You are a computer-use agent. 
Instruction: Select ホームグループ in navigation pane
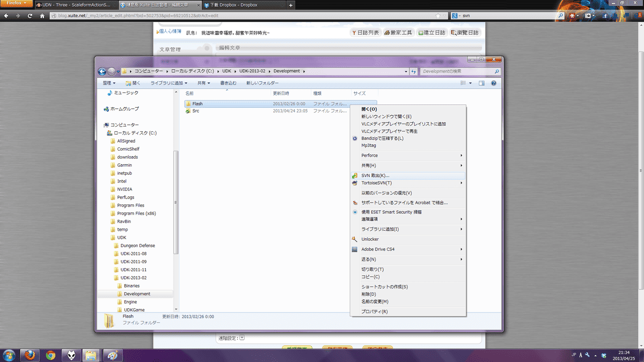coord(125,109)
